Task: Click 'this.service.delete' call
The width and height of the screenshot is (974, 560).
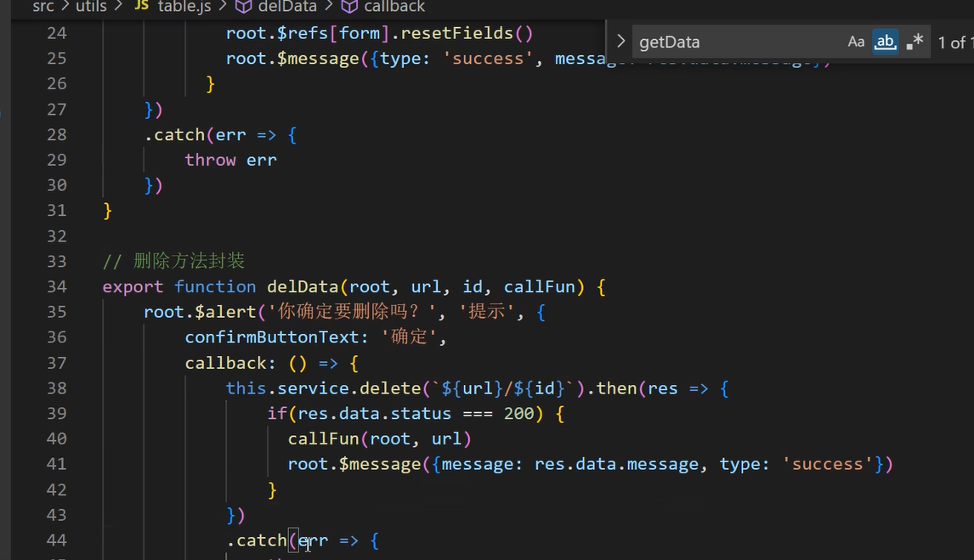Action: click(324, 388)
